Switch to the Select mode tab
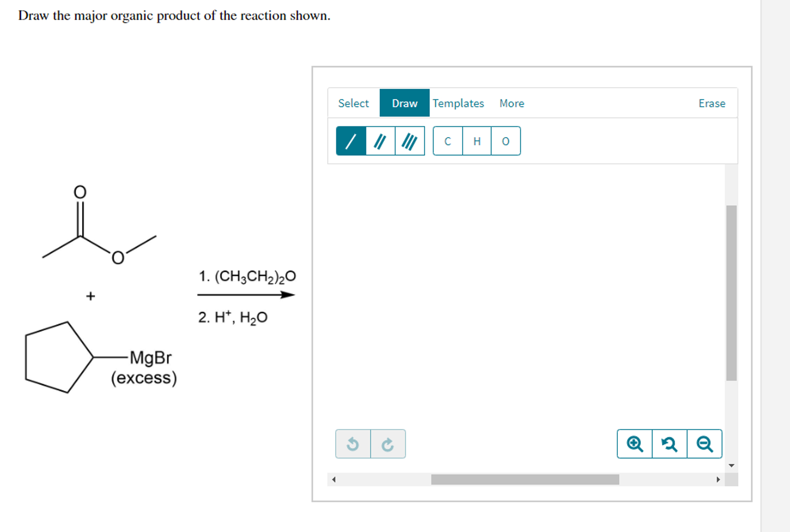The width and height of the screenshot is (790, 532). point(353,103)
